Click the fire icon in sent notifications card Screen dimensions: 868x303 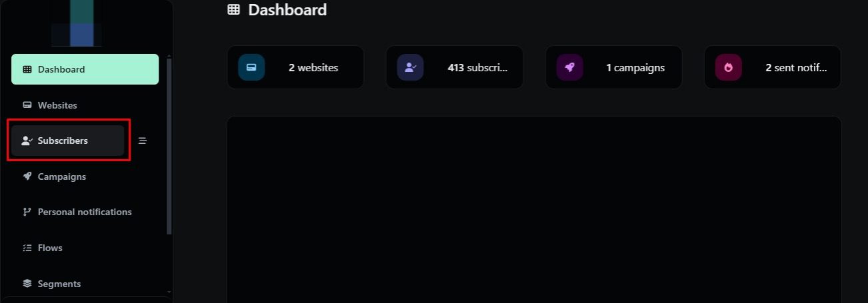(x=728, y=67)
